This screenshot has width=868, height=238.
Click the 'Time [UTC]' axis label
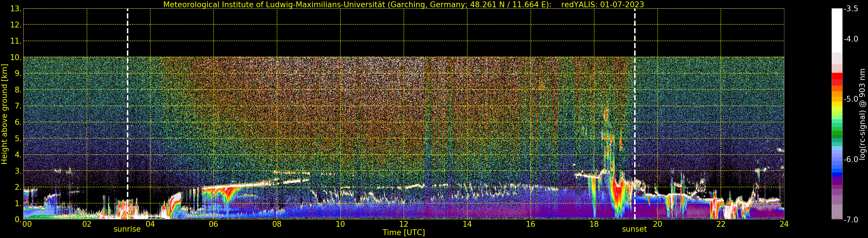404,233
